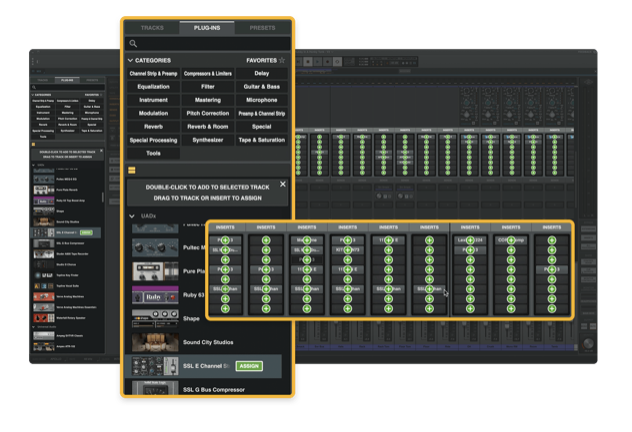Collapse the CATEGORIES chevron in enlarged browser
The width and height of the screenshot is (632, 432).
coord(130,60)
